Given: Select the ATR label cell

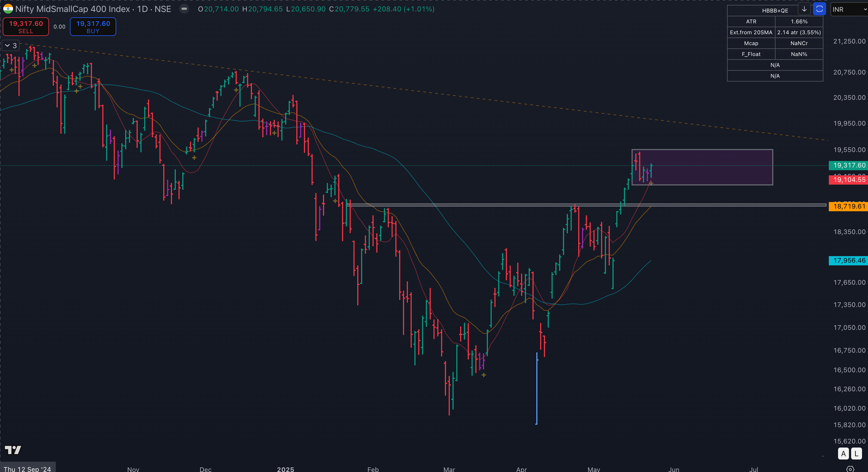Looking at the screenshot, I should point(751,21).
